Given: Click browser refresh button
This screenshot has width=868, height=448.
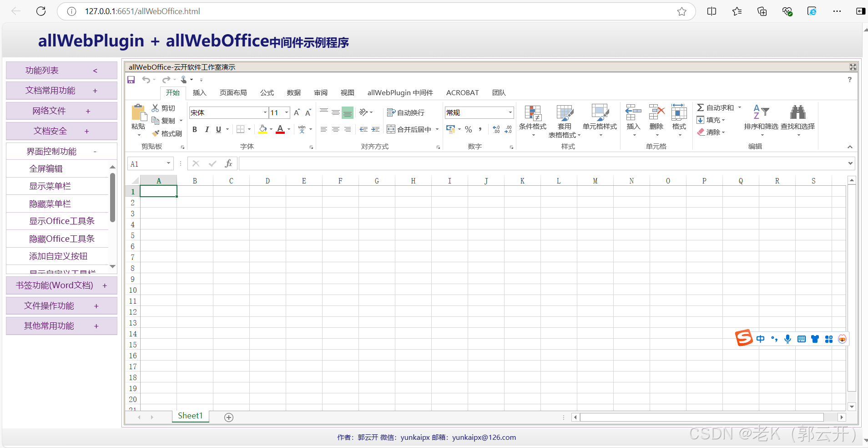Looking at the screenshot, I should tap(41, 11).
